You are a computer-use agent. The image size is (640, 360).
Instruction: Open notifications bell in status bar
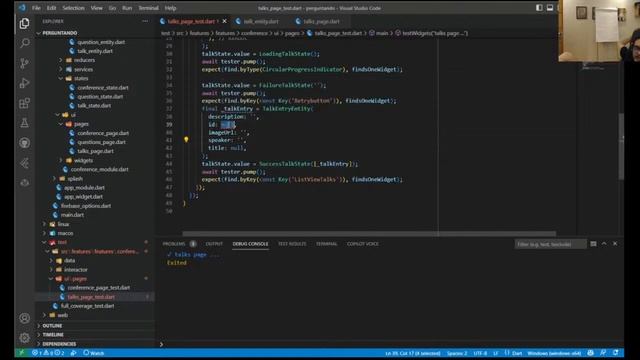pos(616,353)
